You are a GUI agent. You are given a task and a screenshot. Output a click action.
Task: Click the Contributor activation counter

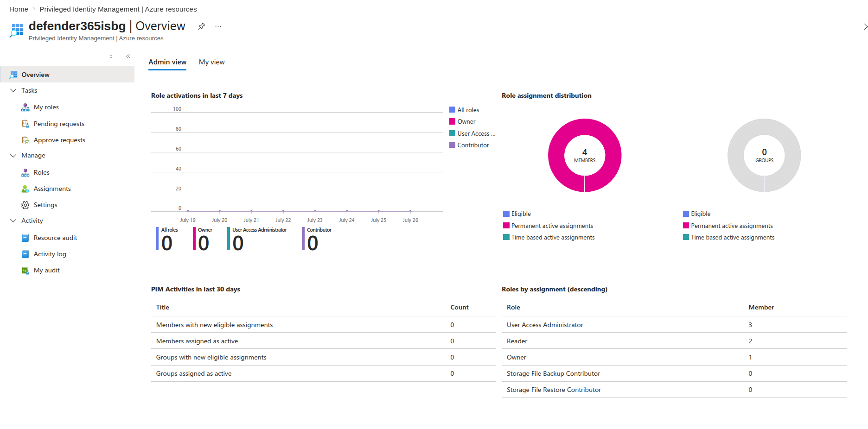317,239
